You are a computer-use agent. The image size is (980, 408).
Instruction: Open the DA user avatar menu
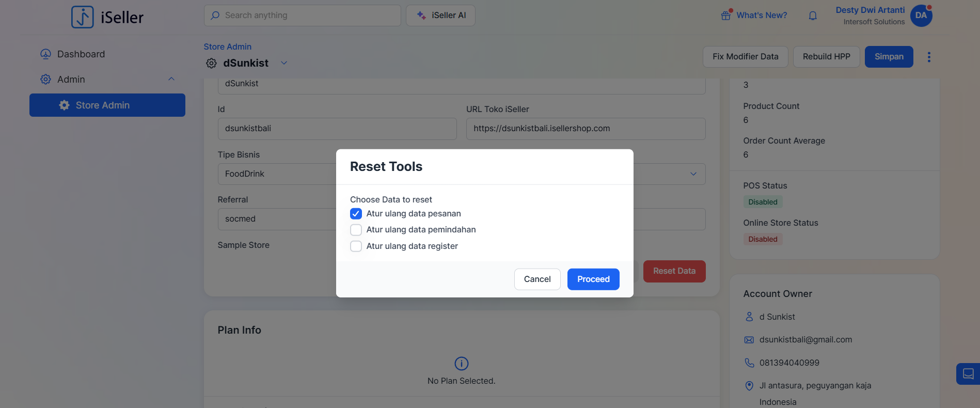(921, 15)
